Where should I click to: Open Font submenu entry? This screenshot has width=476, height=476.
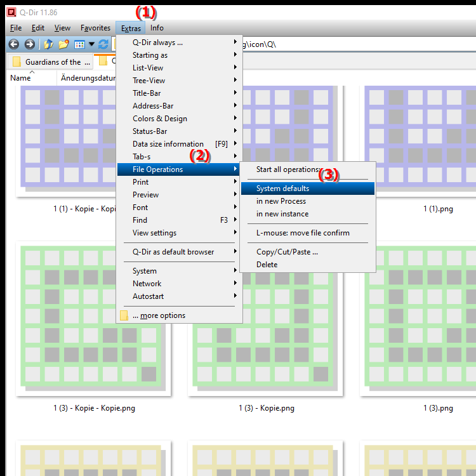pos(179,208)
